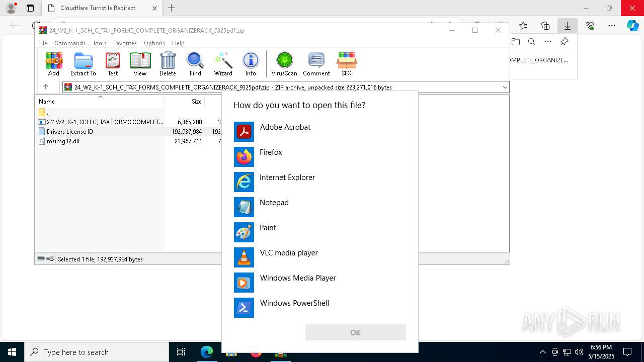Run the Test archive tool
The image size is (644, 362).
click(x=113, y=64)
